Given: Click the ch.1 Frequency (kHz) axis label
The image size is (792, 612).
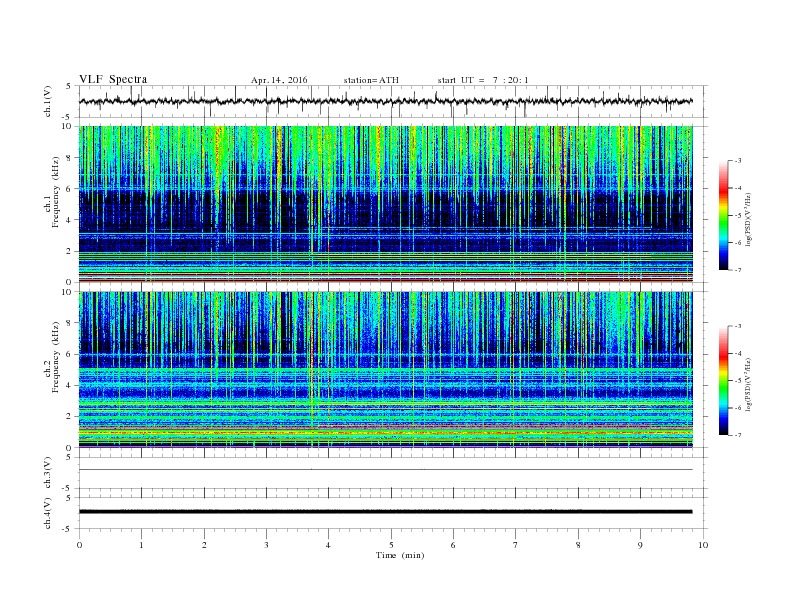Looking at the screenshot, I should tap(52, 192).
